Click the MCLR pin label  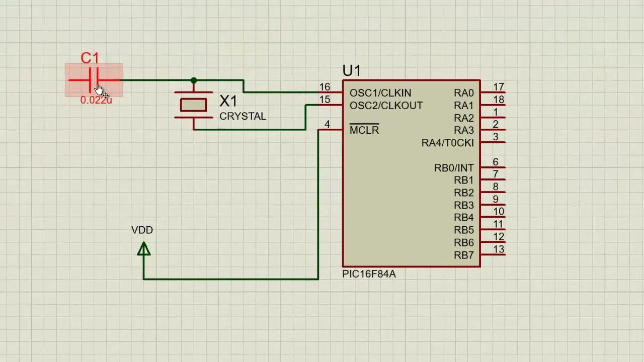click(x=364, y=130)
